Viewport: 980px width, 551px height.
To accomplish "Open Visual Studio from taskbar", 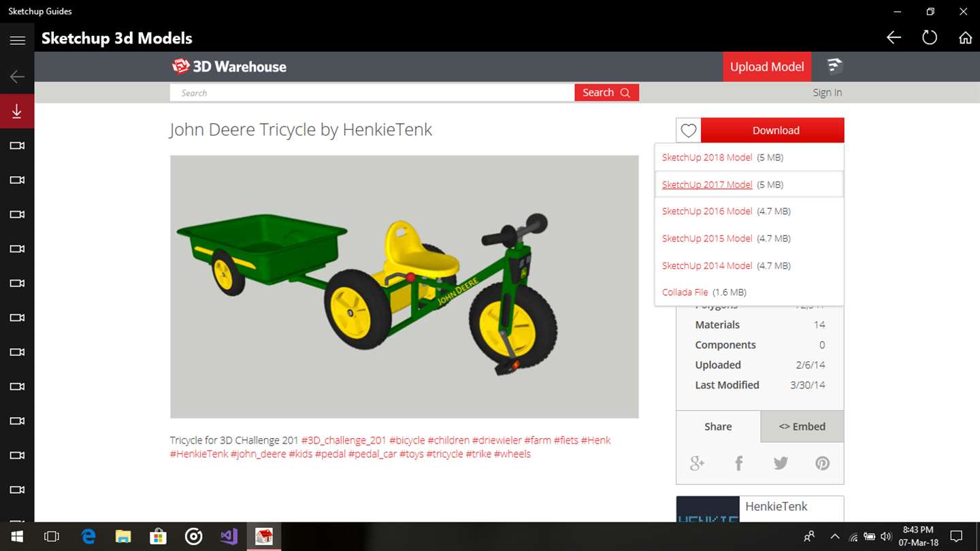I will tap(229, 537).
